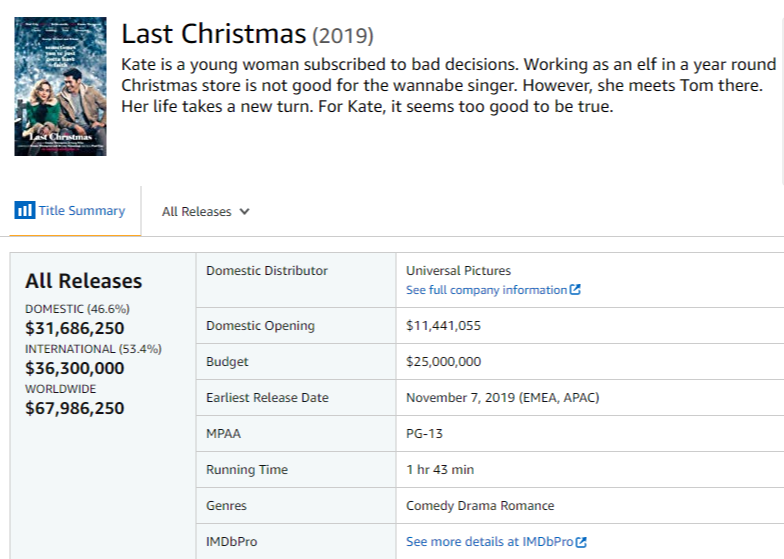Click the All Releases dropdown chevron
This screenshot has width=784, height=559.
click(x=244, y=212)
